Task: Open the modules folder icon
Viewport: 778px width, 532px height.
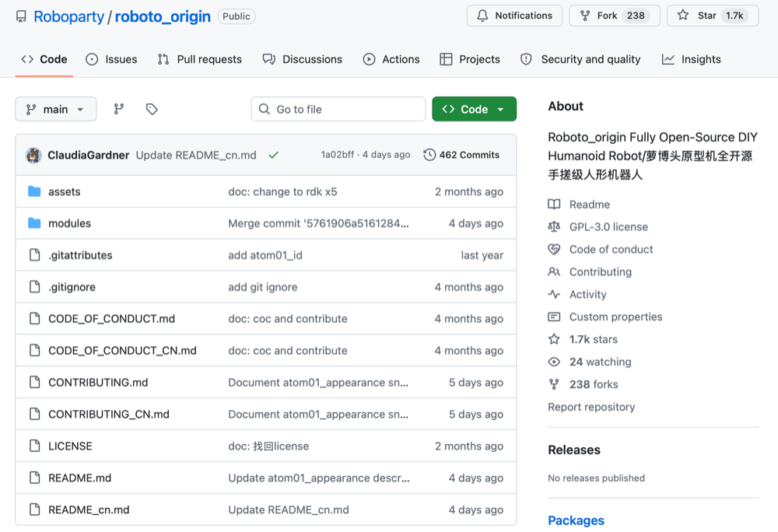Action: (x=34, y=223)
